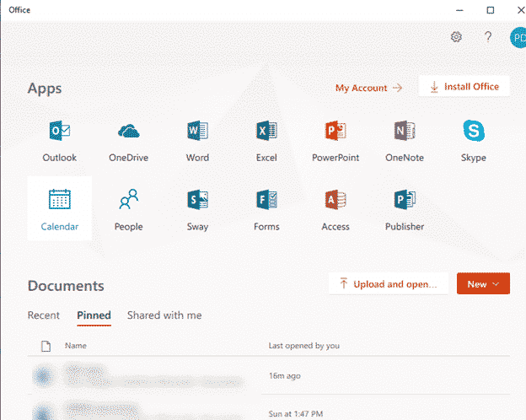Open settings with the gear icon
The height and width of the screenshot is (420, 526).
point(456,36)
